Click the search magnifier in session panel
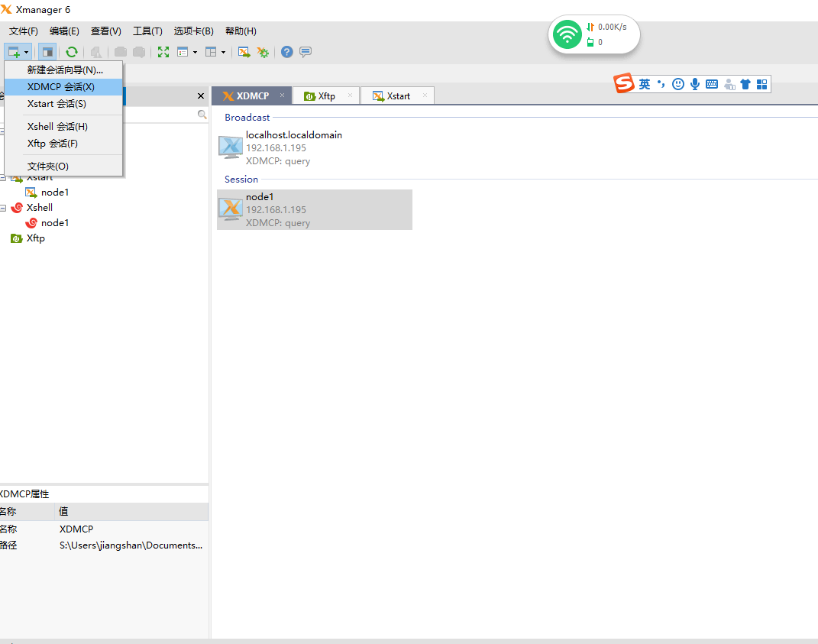818x644 pixels. (202, 115)
